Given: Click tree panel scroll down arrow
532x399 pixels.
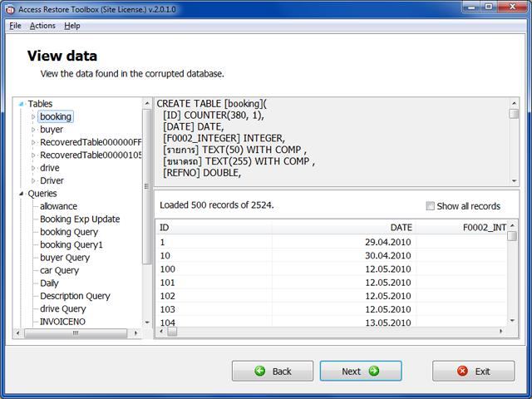Looking at the screenshot, I should click(147, 323).
